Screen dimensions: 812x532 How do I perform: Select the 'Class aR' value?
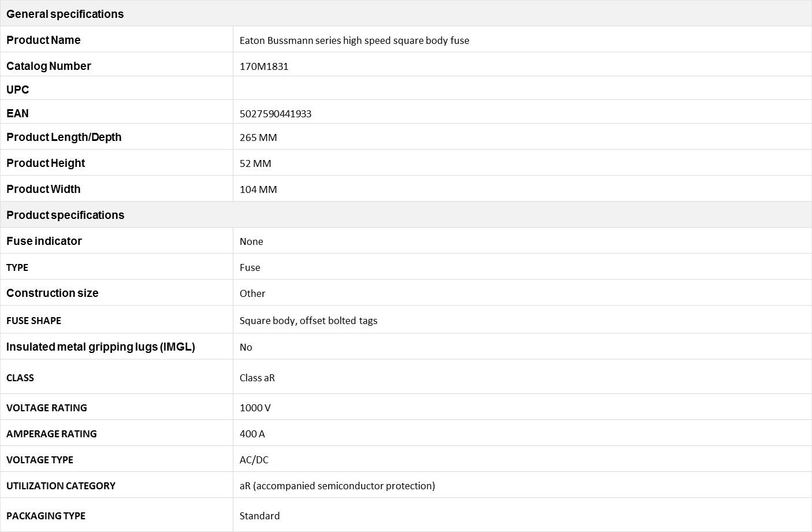(x=257, y=378)
